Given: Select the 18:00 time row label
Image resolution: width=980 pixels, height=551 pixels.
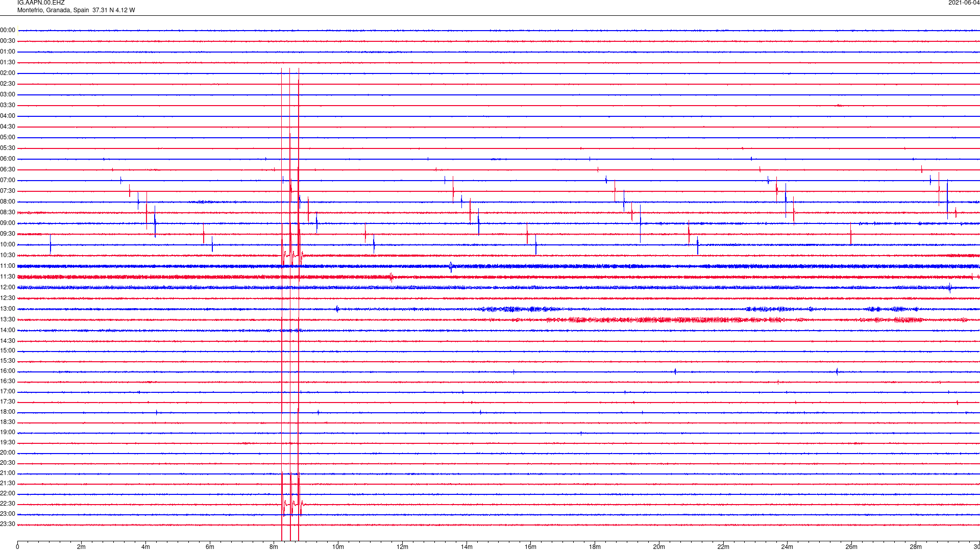Looking at the screenshot, I should click(x=8, y=412).
